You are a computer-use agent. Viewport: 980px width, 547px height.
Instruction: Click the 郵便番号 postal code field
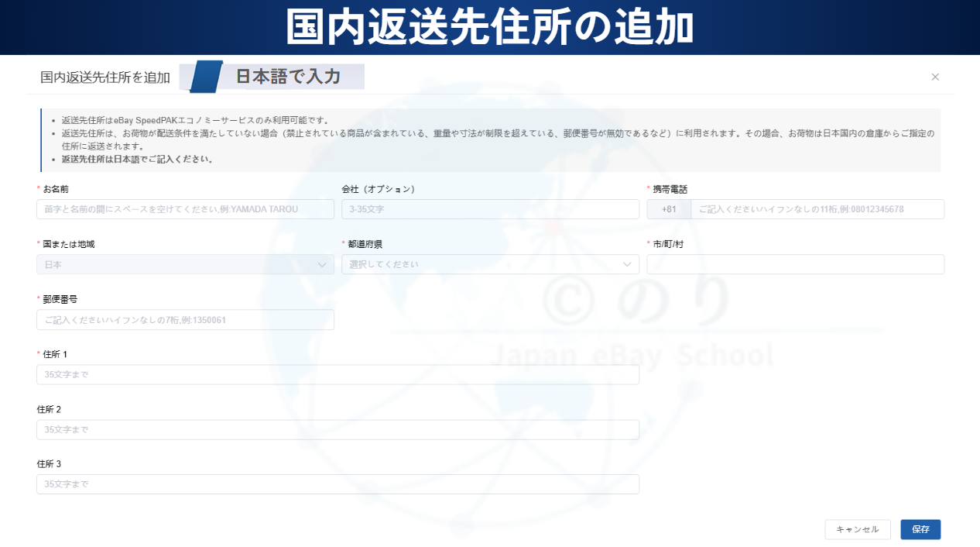click(x=185, y=320)
